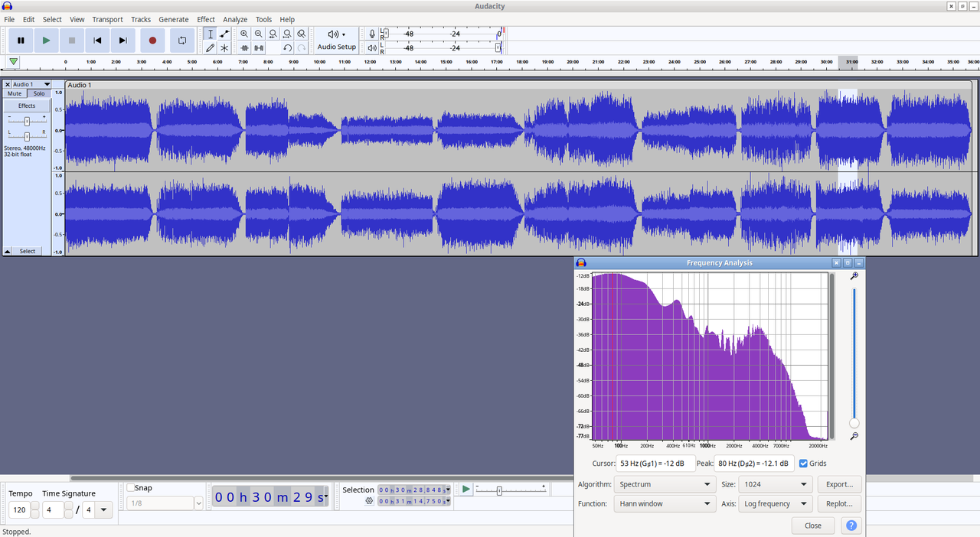980x537 pixels.
Task: Skip to the end of the track
Action: pyautogui.click(x=122, y=41)
